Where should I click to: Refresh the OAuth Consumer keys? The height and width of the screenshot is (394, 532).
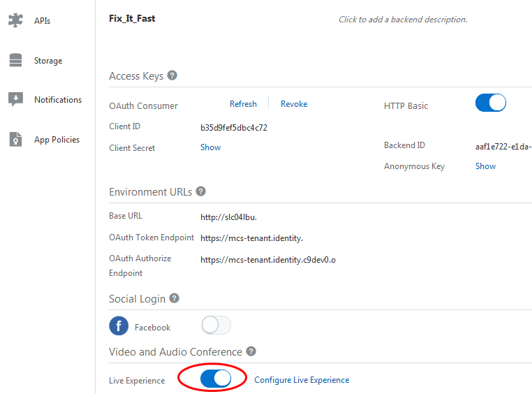243,104
